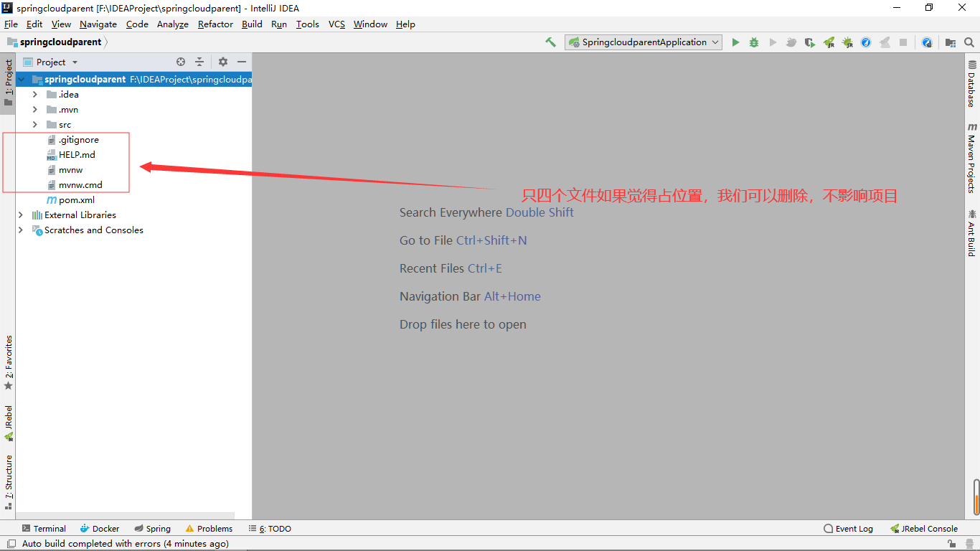Toggle the Database side panel
Image resolution: width=980 pixels, height=551 pixels.
pos(971,84)
